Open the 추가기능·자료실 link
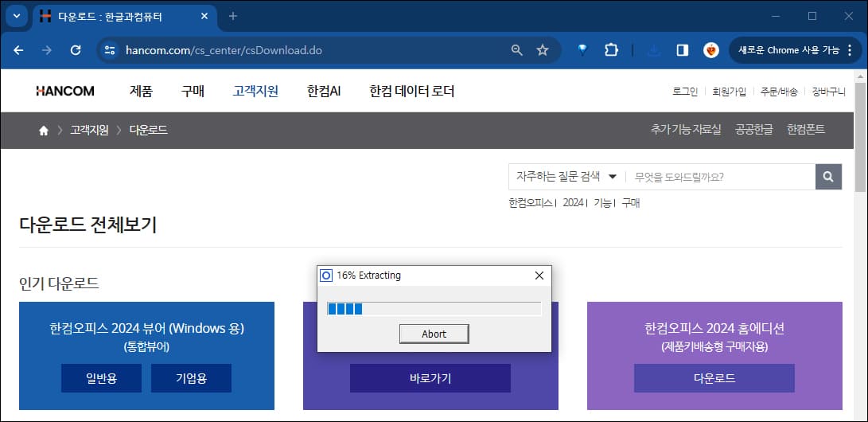Viewport: 868px width, 422px height. tap(686, 130)
